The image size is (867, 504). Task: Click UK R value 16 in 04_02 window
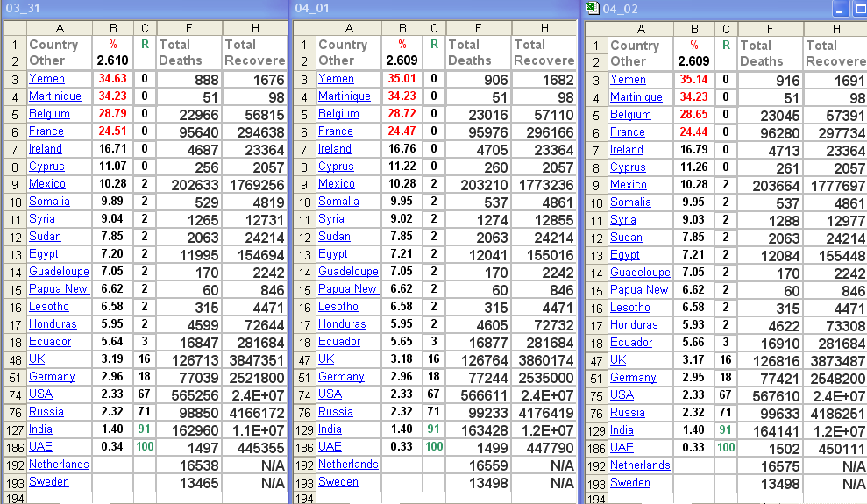726,359
